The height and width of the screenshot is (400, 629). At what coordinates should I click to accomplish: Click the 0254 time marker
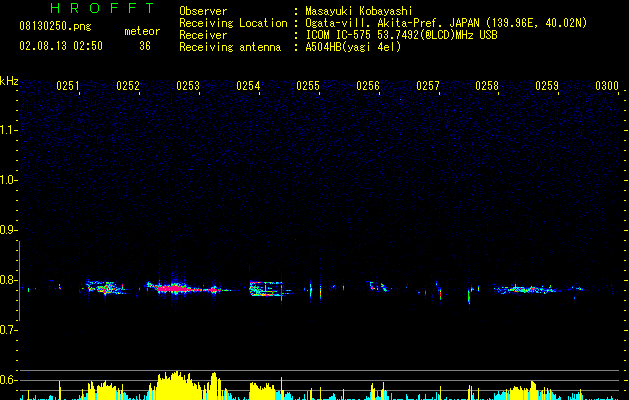pyautogui.click(x=248, y=86)
